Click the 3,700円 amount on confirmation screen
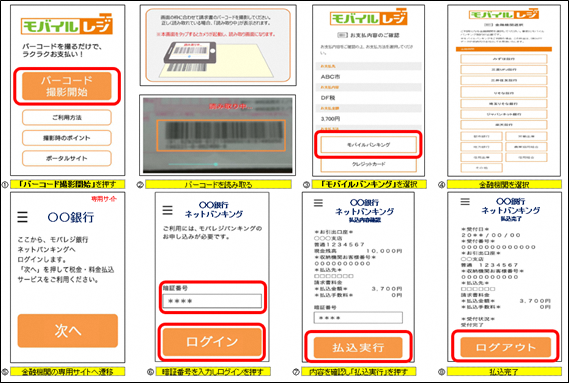Screen dimensions: 569x383 tap(330, 119)
